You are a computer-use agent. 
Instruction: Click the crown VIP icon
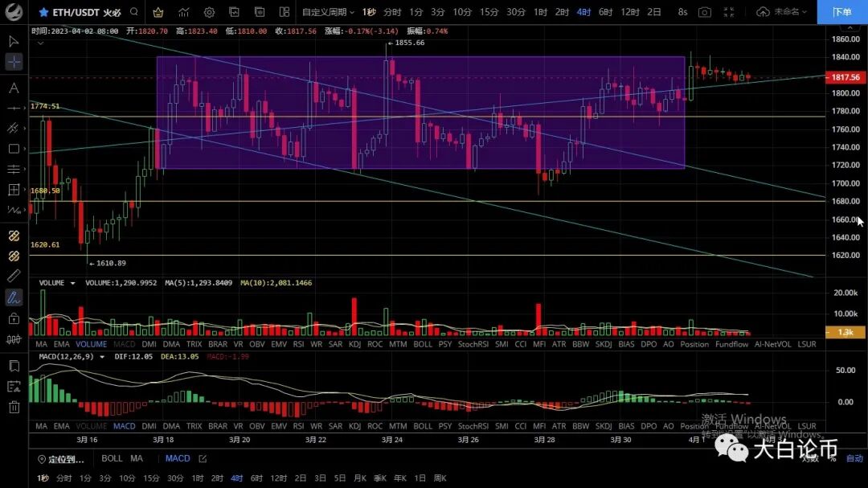coord(158,11)
